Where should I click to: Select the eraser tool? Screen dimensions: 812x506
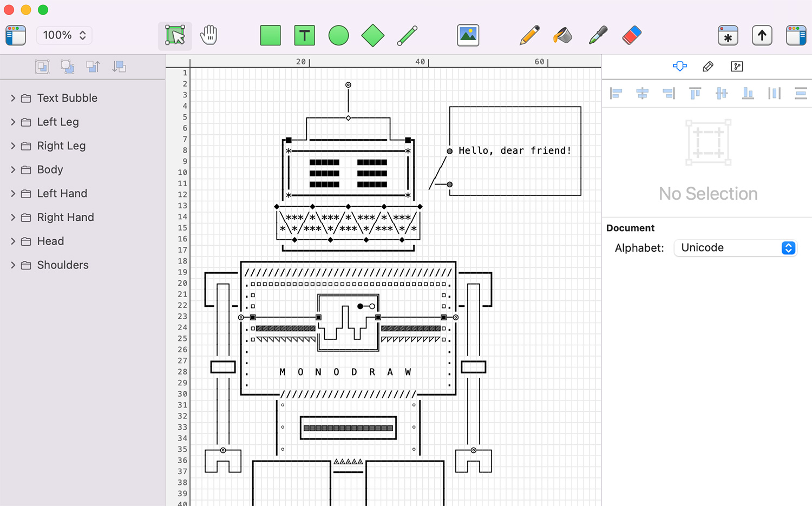(632, 35)
